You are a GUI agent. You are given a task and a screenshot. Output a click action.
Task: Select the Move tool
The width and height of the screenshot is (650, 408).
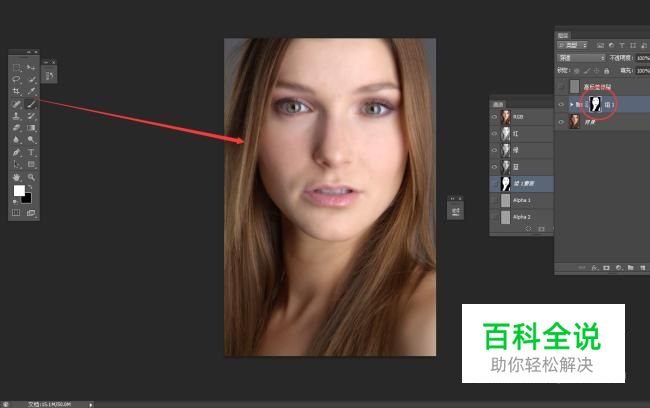point(31,67)
